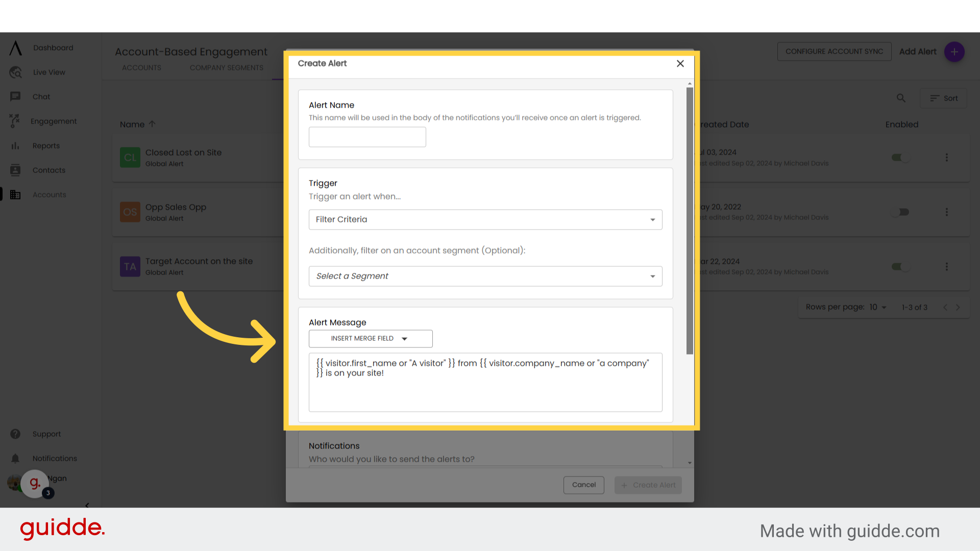Collapse the sidebar chevron
This screenshot has width=980, height=551.
click(87, 505)
